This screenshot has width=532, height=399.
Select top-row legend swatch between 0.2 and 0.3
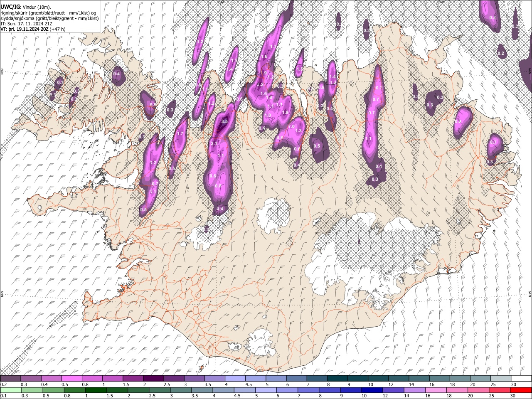pos(10,378)
